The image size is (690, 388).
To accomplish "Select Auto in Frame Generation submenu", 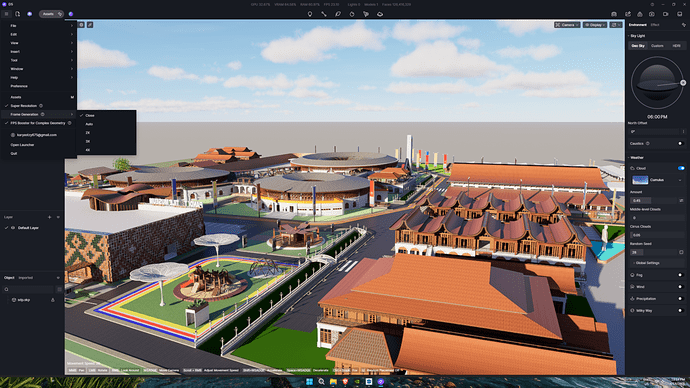I will click(106, 124).
